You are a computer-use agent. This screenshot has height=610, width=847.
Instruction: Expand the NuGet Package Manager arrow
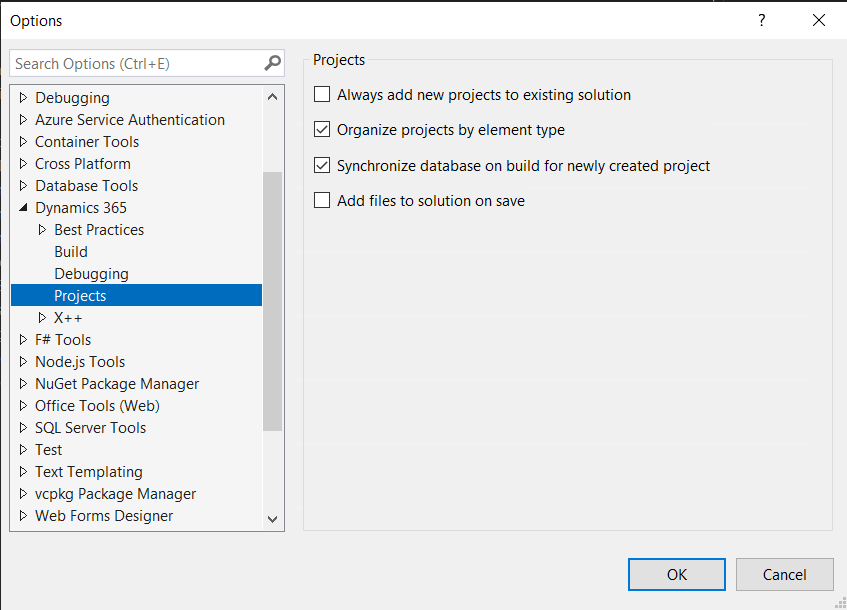pos(24,384)
